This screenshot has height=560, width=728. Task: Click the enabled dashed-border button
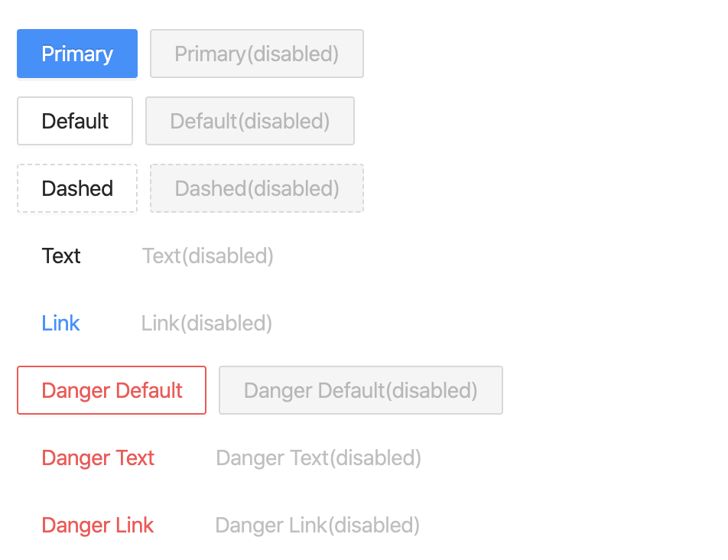click(77, 188)
